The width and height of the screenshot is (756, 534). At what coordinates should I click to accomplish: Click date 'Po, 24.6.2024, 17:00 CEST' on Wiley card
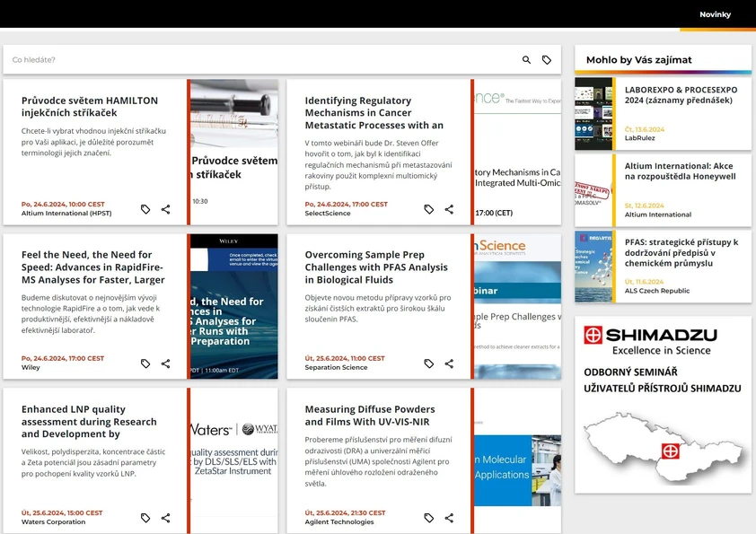pos(63,359)
